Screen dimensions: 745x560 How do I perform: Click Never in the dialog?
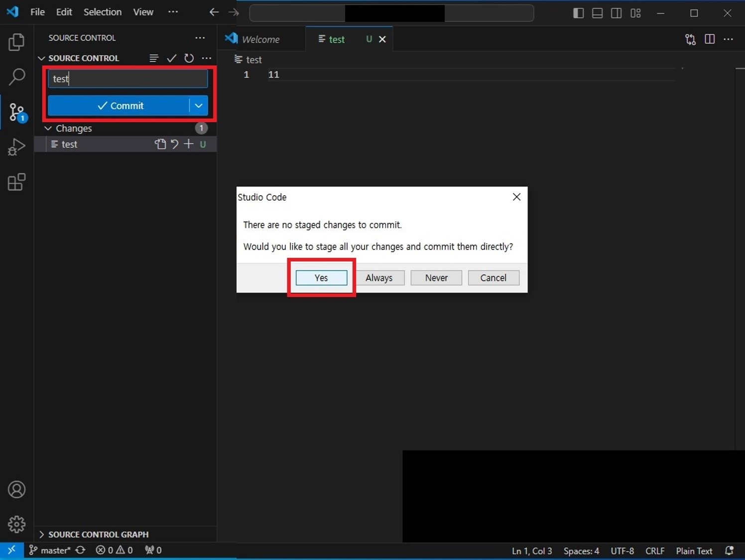436,278
